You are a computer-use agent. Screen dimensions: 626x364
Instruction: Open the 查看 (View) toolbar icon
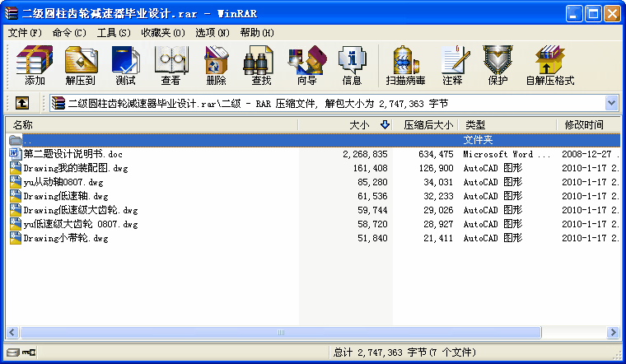[171, 65]
